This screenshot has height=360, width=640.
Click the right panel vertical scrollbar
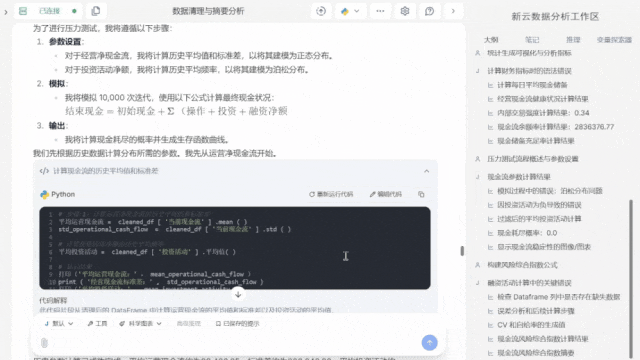click(x=631, y=273)
